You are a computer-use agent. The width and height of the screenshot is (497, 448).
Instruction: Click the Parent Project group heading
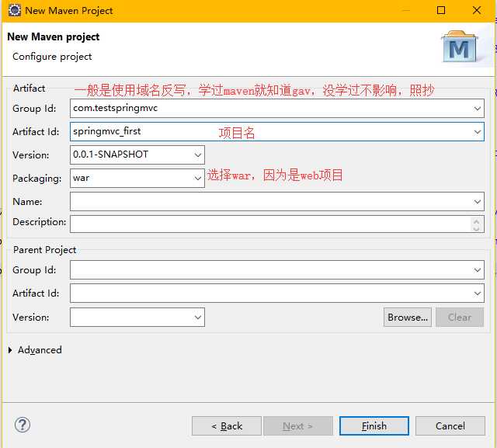point(44,250)
